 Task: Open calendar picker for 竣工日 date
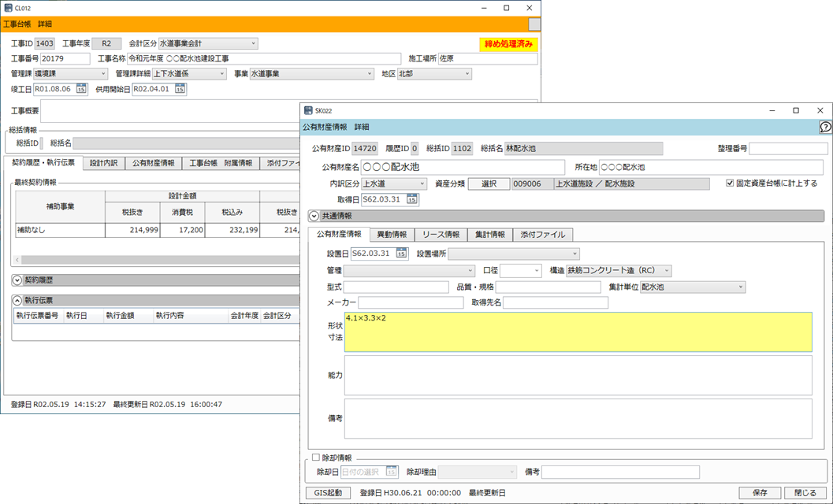[80, 89]
